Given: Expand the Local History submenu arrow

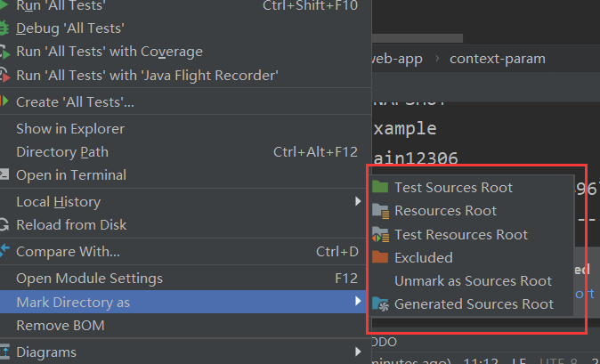Looking at the screenshot, I should tap(358, 201).
